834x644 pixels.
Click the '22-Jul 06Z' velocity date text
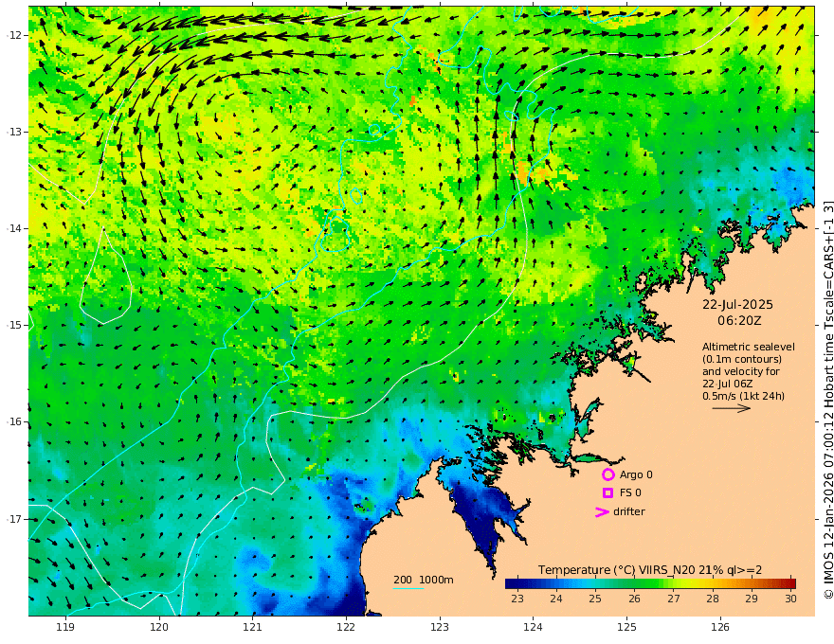click(x=727, y=384)
